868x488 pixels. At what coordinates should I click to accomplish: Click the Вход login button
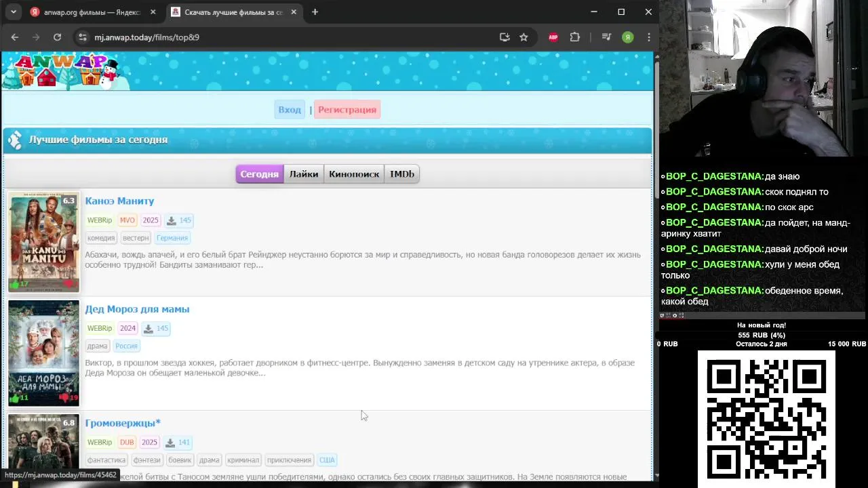pyautogui.click(x=290, y=110)
